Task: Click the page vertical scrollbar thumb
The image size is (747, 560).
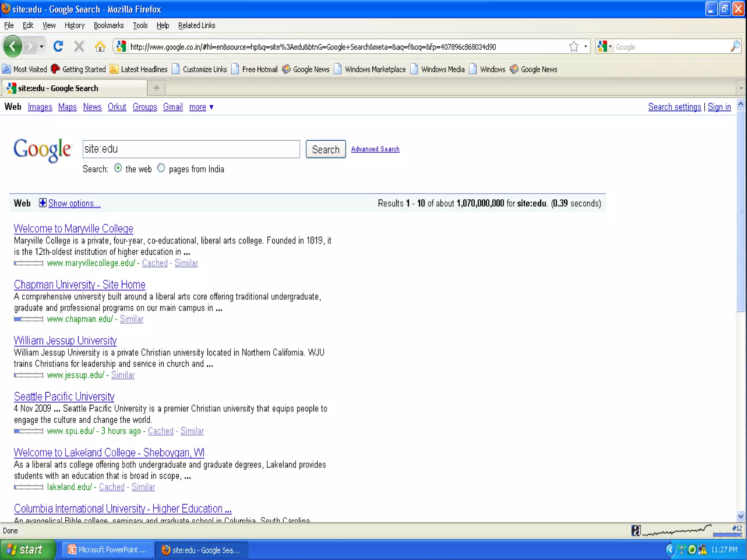Action: pos(740,211)
